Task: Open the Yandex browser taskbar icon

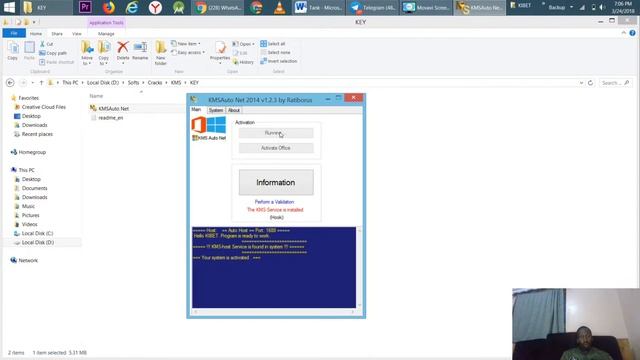Action: point(155,7)
